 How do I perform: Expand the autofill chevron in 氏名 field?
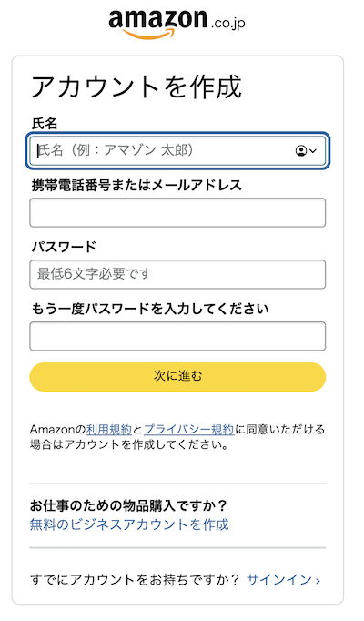coord(313,151)
